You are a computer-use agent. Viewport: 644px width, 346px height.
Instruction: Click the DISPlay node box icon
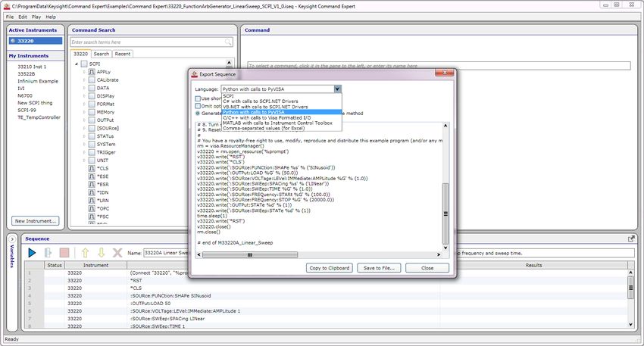92,96
